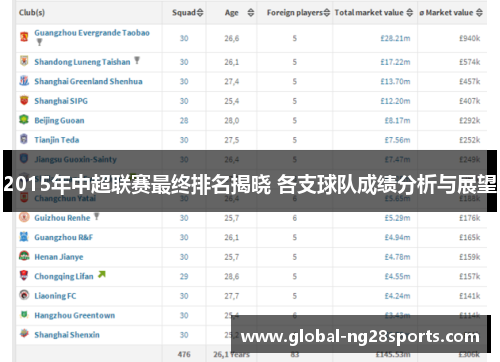The image size is (500, 362).
Task: Click the Beijing Guoan green crest icon
Action: [24, 119]
